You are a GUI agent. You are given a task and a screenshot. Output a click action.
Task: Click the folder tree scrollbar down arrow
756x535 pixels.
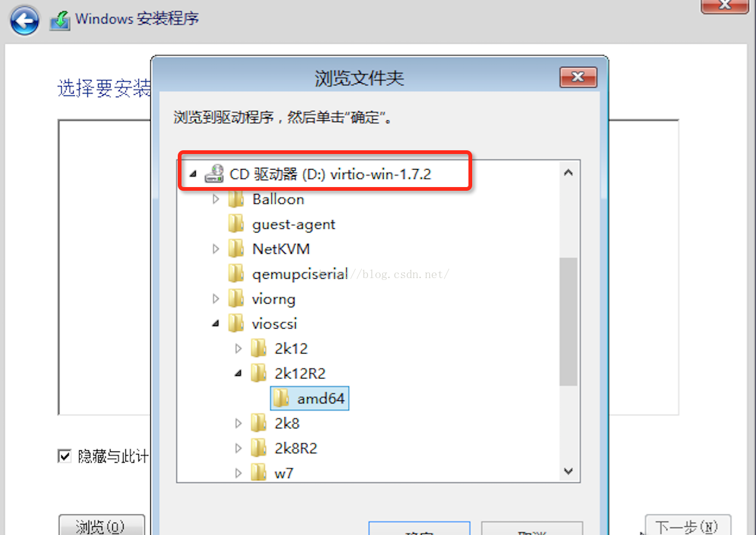click(x=568, y=471)
